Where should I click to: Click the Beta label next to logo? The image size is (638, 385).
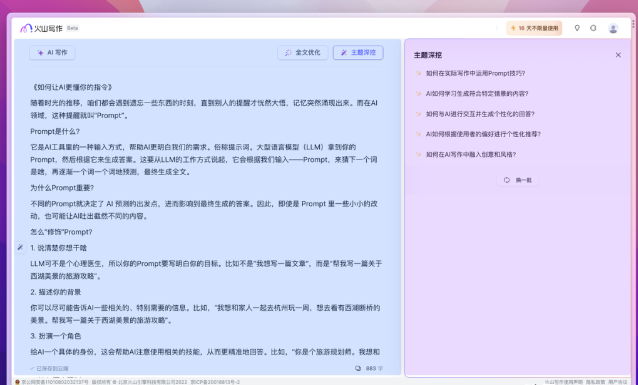[72, 28]
